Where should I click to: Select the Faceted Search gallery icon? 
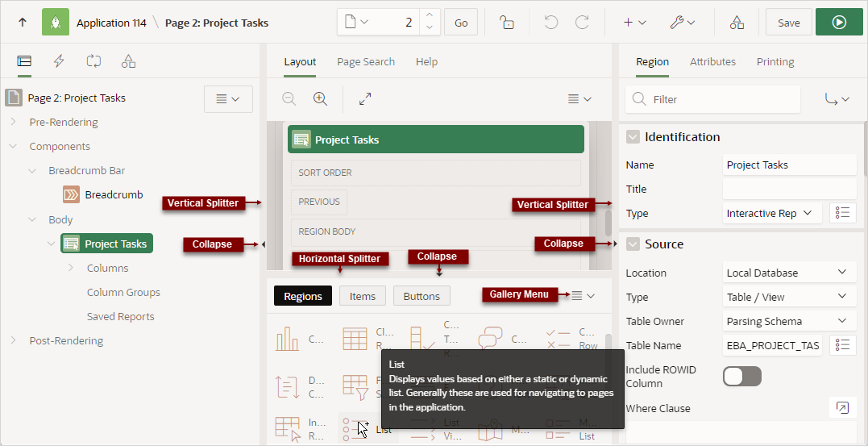click(355, 386)
